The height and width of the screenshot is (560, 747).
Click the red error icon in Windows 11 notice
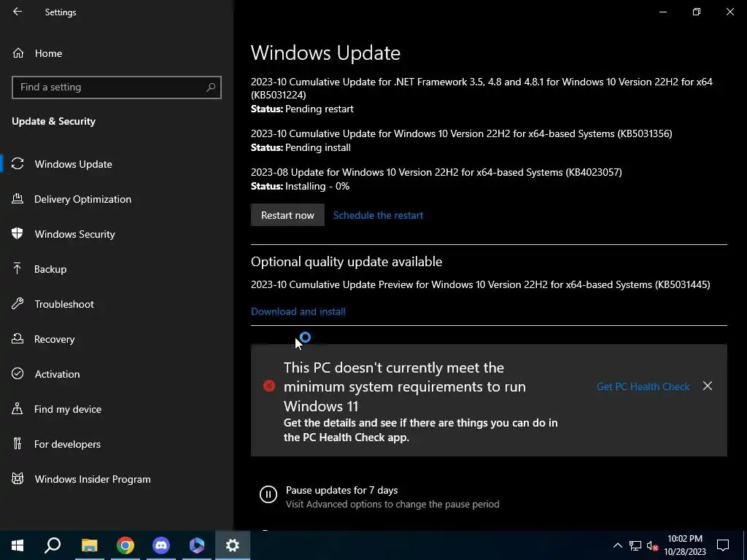(269, 386)
